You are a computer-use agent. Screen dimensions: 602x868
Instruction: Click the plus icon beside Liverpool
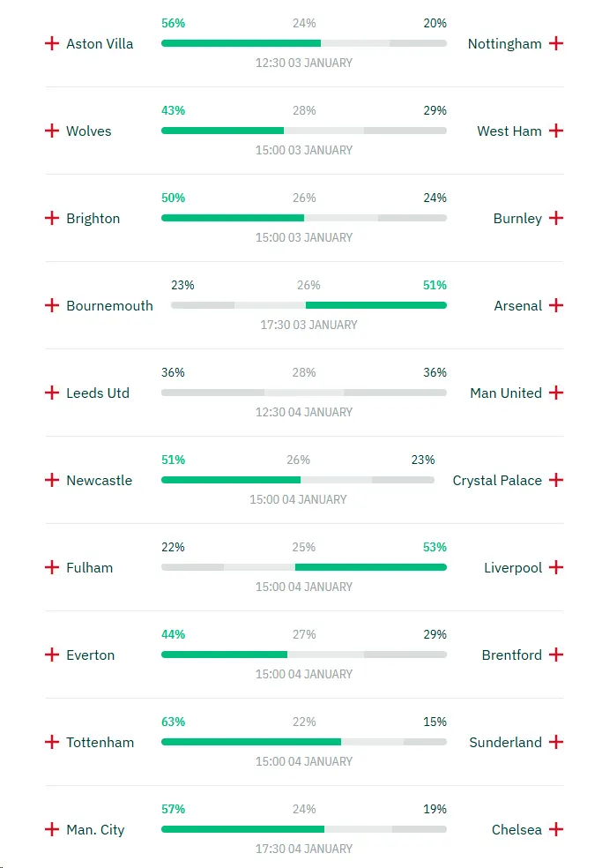pyautogui.click(x=555, y=567)
